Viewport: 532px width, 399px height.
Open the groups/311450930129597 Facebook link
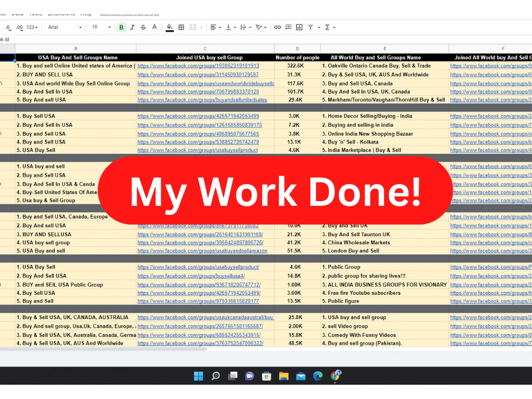point(198,74)
